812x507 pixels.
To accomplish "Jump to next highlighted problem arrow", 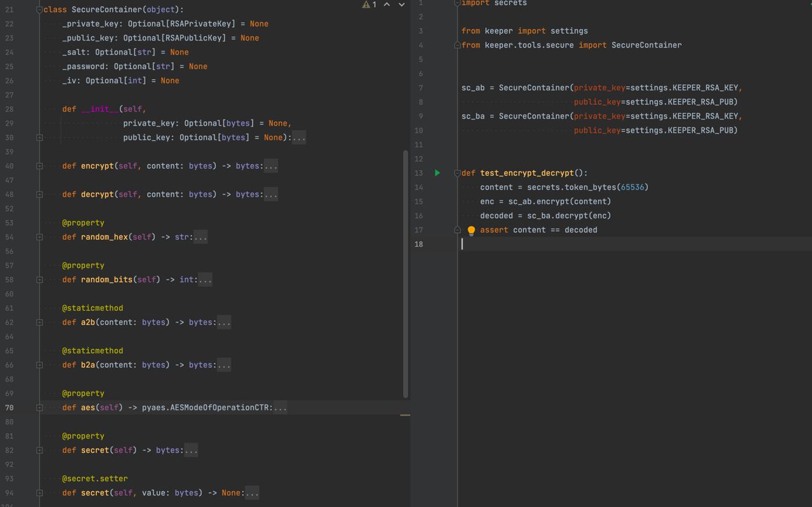I will click(402, 5).
